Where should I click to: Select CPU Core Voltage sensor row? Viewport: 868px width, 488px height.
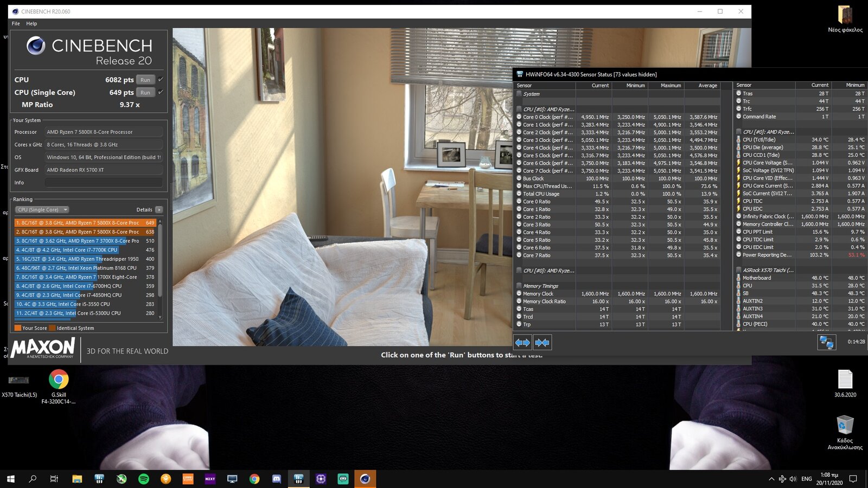801,163
